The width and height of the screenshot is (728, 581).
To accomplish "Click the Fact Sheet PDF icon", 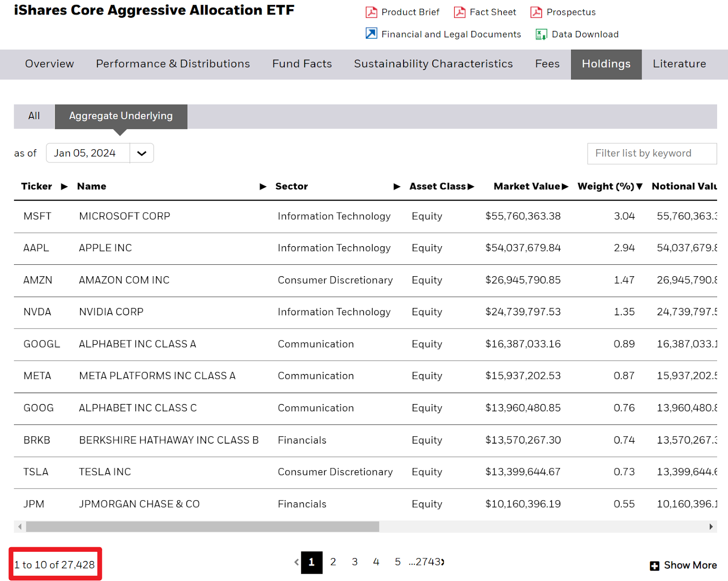I will (x=460, y=12).
